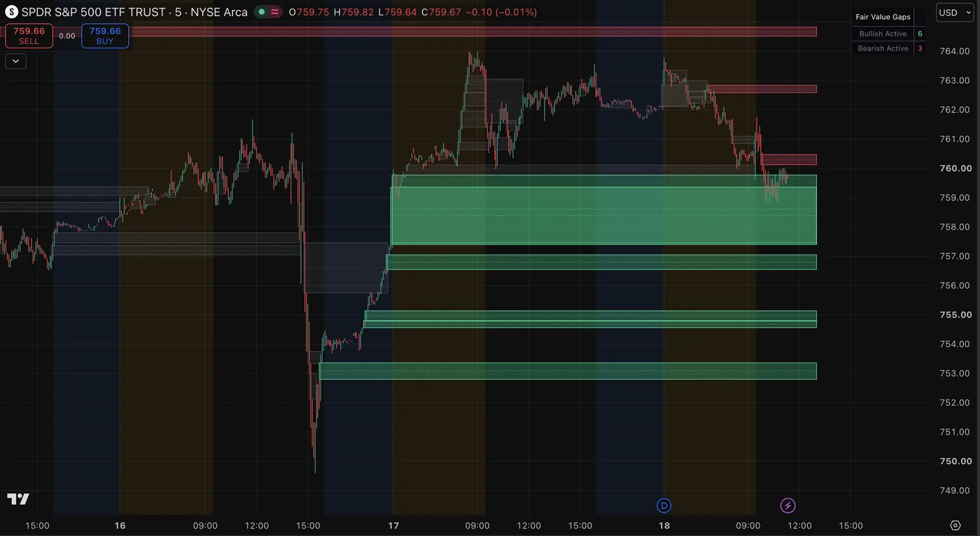The width and height of the screenshot is (980, 536).
Task: Click the Bearish Active row label
Action: coord(883,48)
